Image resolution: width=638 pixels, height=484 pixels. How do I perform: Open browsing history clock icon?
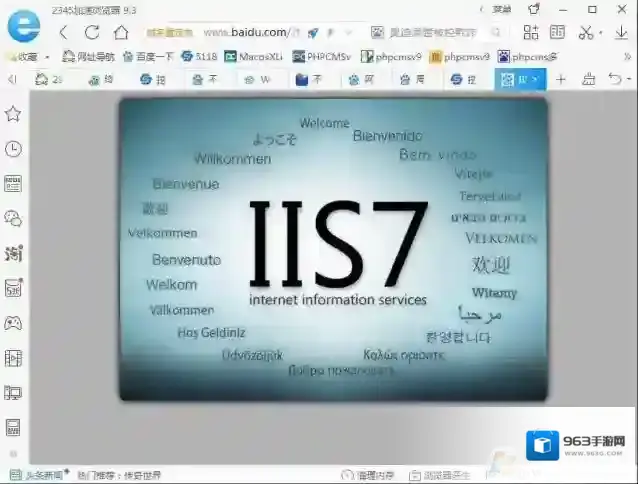tap(13, 149)
